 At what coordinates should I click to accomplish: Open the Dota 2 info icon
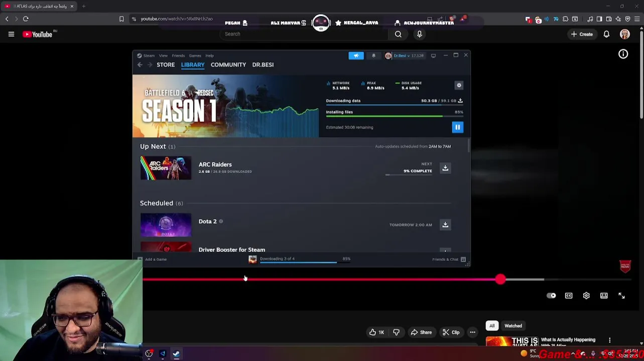[x=221, y=221]
